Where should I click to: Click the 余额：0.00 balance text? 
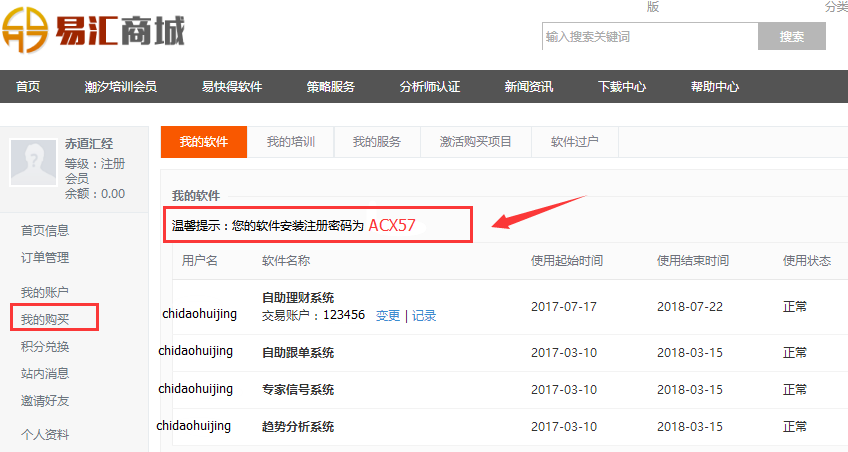(95, 194)
